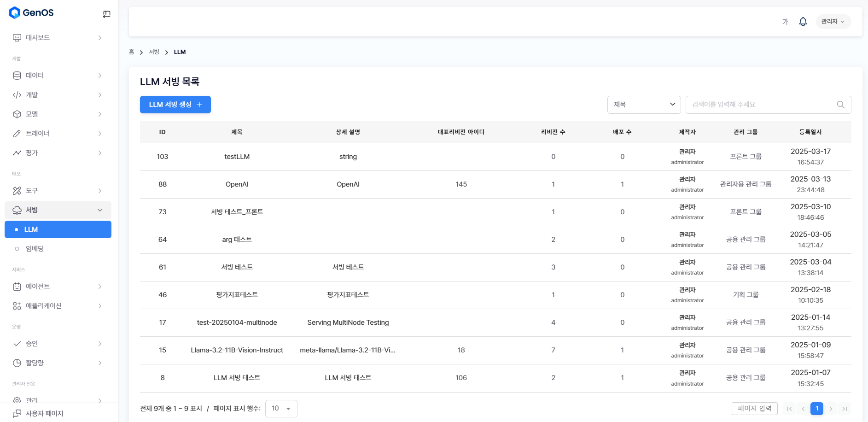Click the font size '가' icon
868x422 pixels.
pyautogui.click(x=785, y=22)
